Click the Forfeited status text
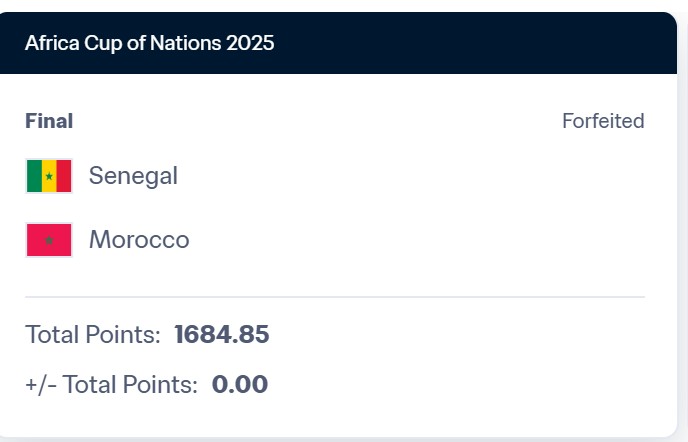 pyautogui.click(x=603, y=121)
